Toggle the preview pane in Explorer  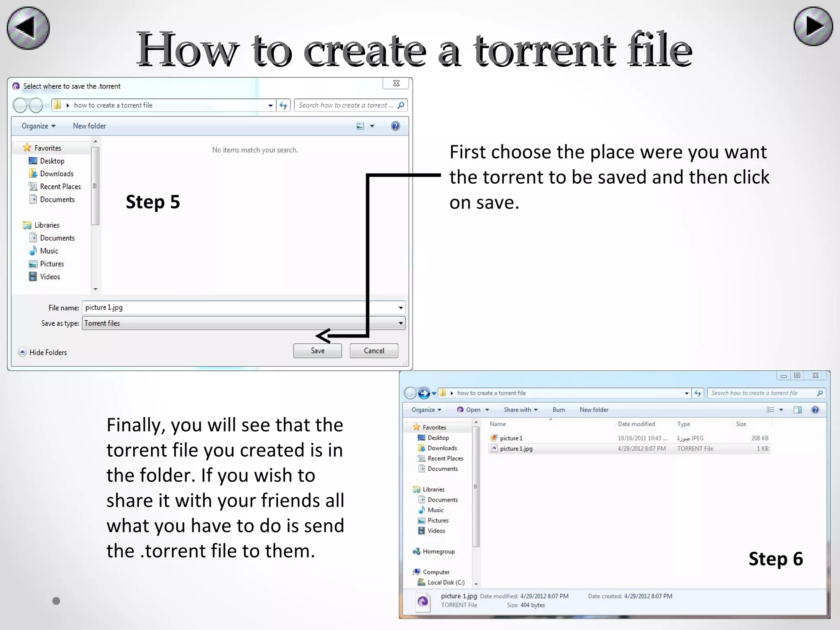pyautogui.click(x=797, y=410)
